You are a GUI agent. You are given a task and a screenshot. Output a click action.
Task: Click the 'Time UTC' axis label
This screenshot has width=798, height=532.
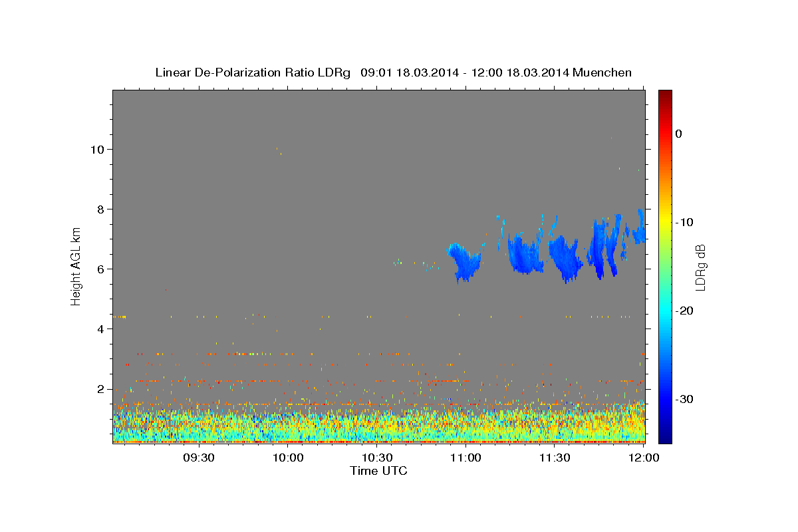point(378,471)
